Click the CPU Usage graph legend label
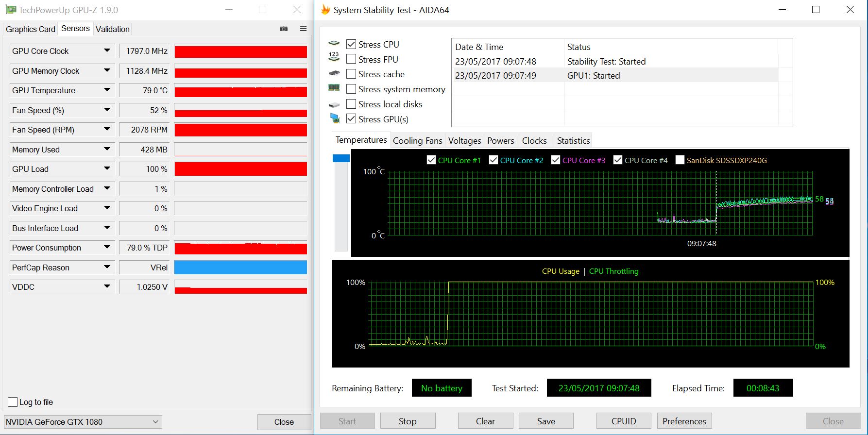This screenshot has width=868, height=435. coord(561,271)
